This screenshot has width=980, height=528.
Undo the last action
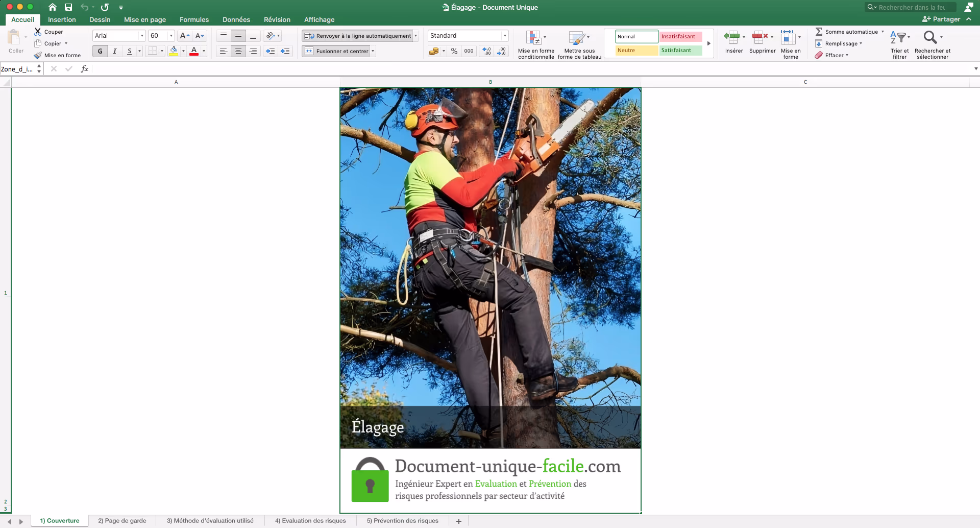[85, 7]
